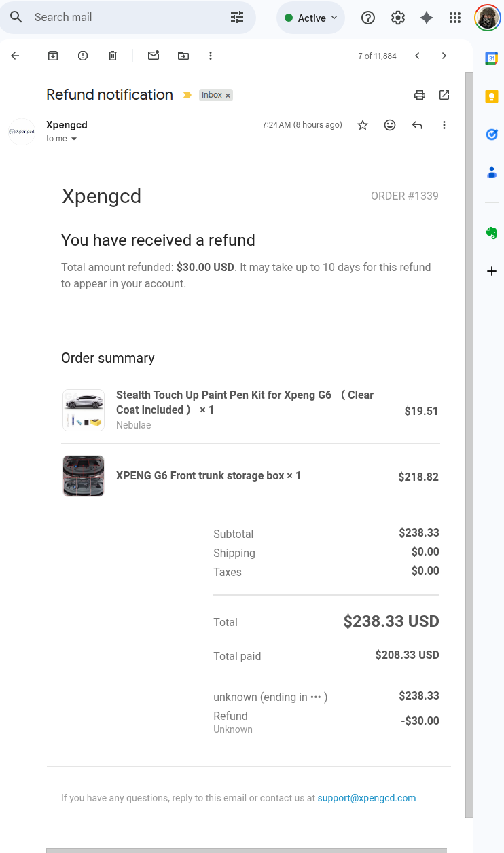This screenshot has width=504, height=853.
Task: Archive this refund email
Action: pos(53,56)
